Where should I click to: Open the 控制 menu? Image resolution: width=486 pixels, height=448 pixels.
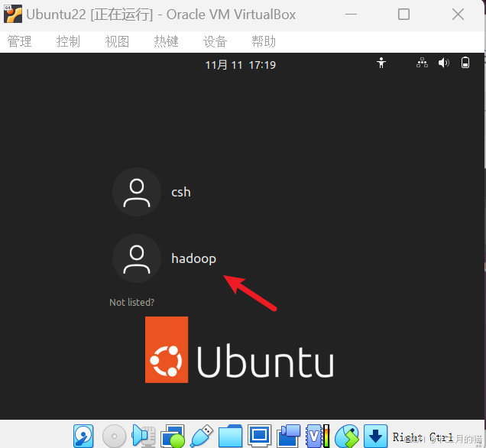68,41
